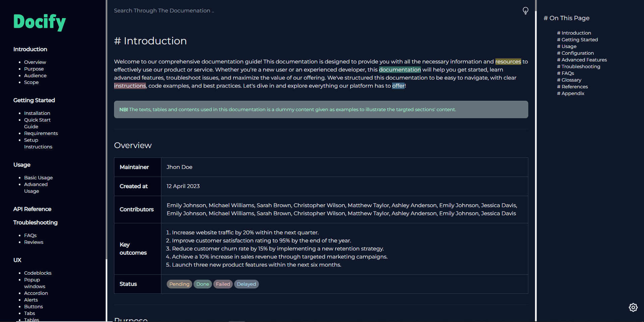This screenshot has width=644, height=322.
Task: Select Overview under Introduction in the sidebar
Action: click(x=35, y=62)
